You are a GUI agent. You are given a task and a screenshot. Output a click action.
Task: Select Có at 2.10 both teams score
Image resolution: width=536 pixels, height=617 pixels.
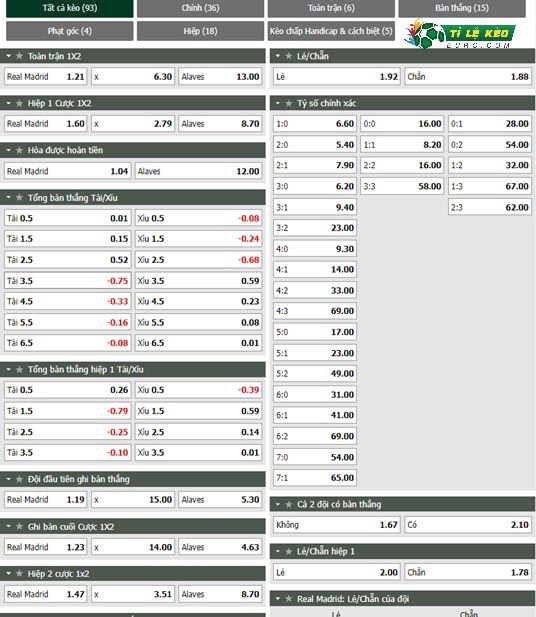click(468, 525)
